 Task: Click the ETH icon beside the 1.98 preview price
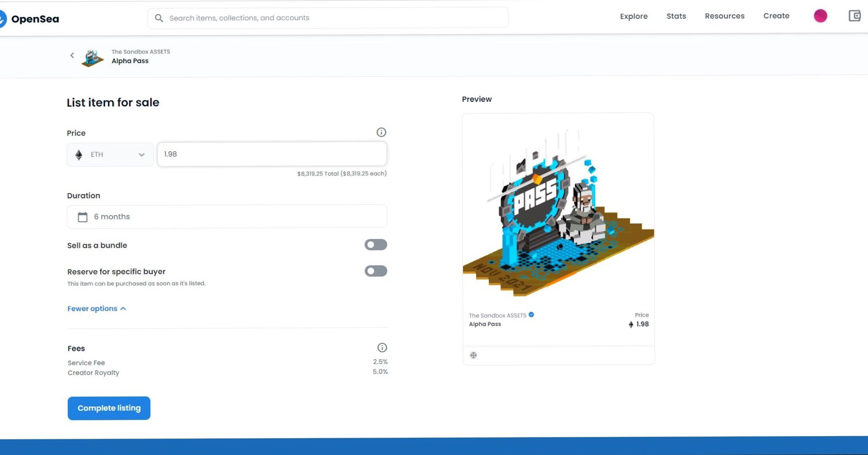coord(631,324)
